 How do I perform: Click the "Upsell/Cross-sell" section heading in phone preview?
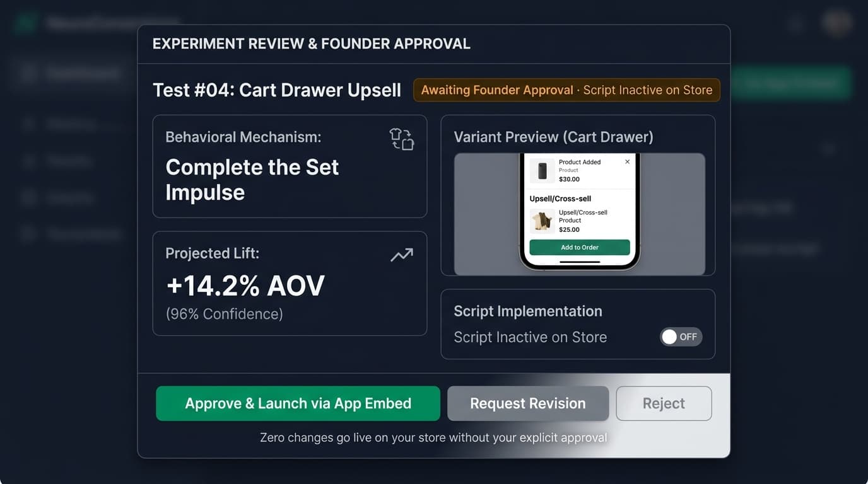560,199
